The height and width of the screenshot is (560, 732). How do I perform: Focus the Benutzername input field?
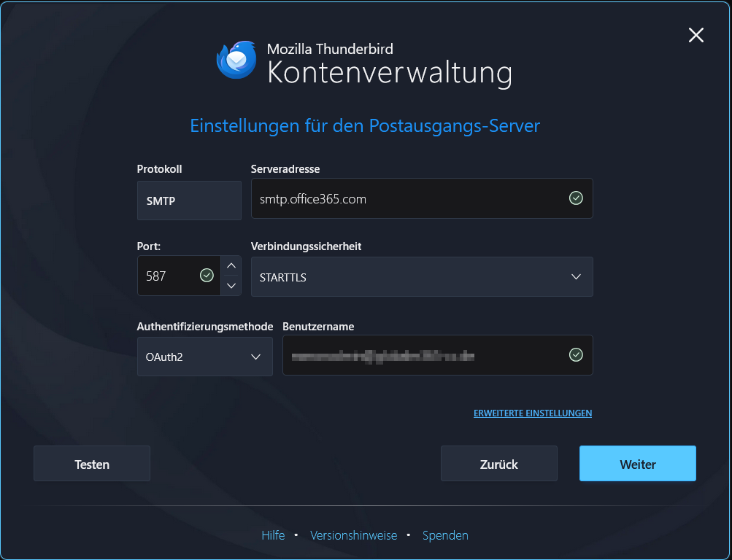[437, 355]
